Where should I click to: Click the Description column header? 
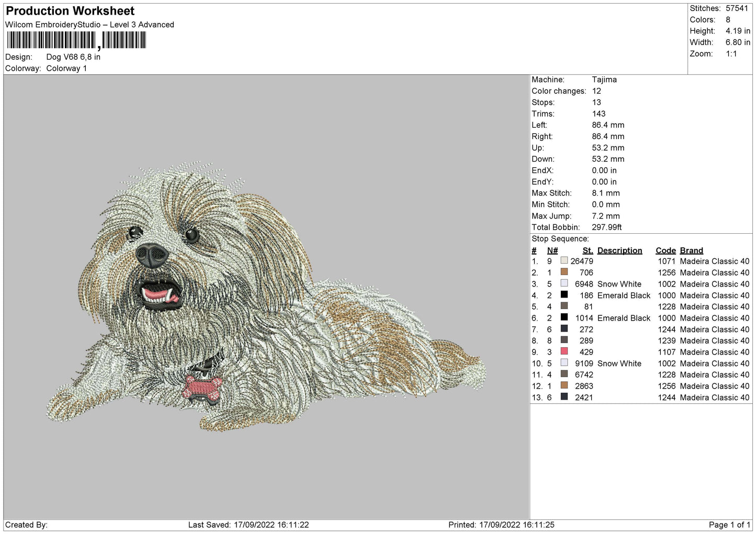click(x=619, y=251)
